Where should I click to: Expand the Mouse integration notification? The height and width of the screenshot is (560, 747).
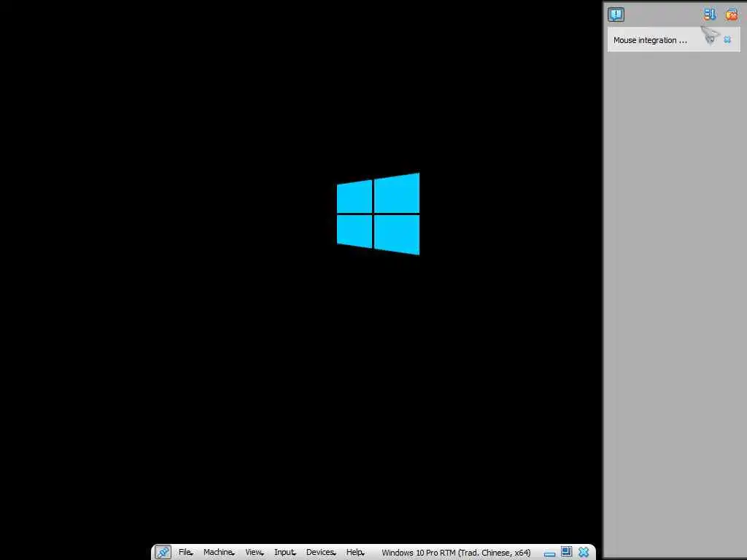(x=711, y=39)
